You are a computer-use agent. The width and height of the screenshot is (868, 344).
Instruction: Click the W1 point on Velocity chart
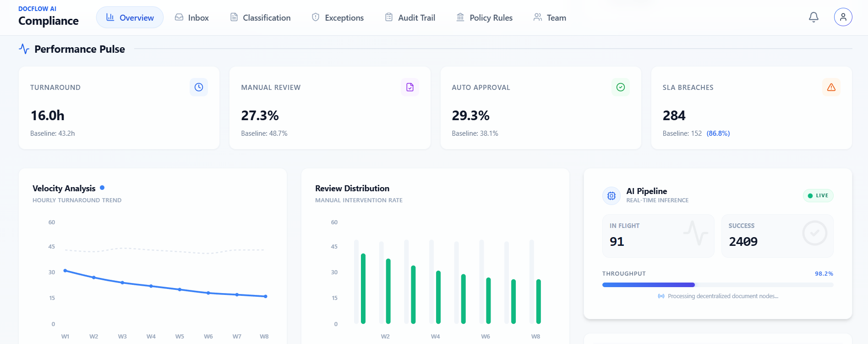coord(65,271)
